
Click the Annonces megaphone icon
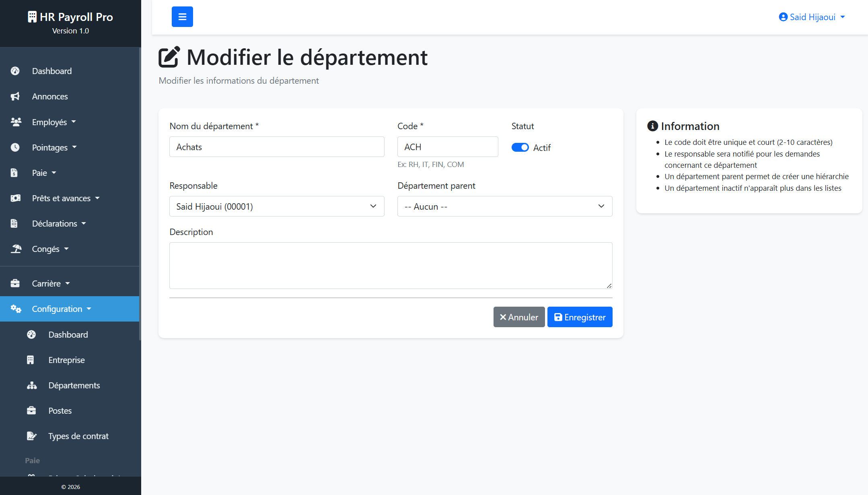(15, 97)
